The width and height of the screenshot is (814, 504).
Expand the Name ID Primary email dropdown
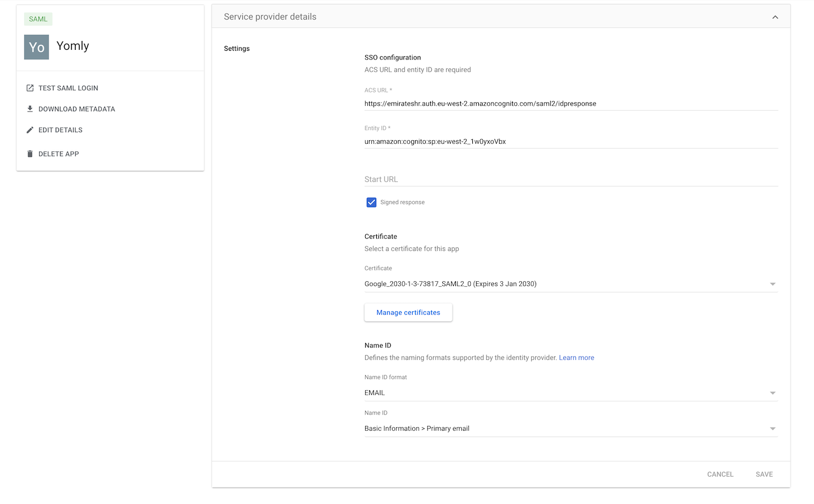point(571,429)
